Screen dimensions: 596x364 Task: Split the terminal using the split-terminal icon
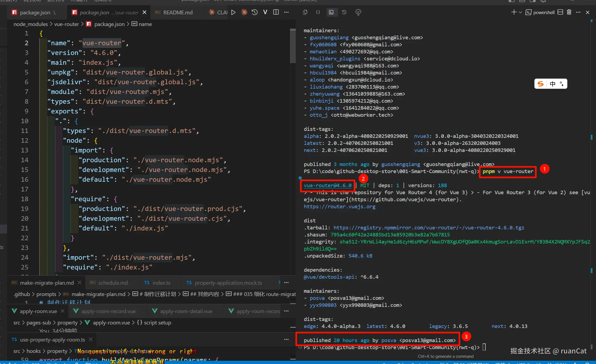tap(560, 12)
